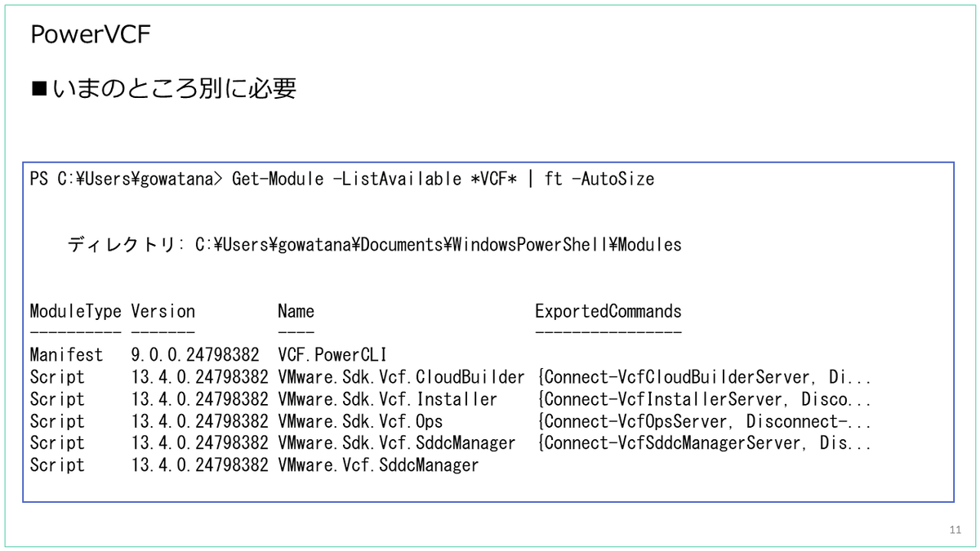Click VMware.Sdk.Vcf.Installer module name
Screen dimensions: 980x551
click(x=387, y=399)
